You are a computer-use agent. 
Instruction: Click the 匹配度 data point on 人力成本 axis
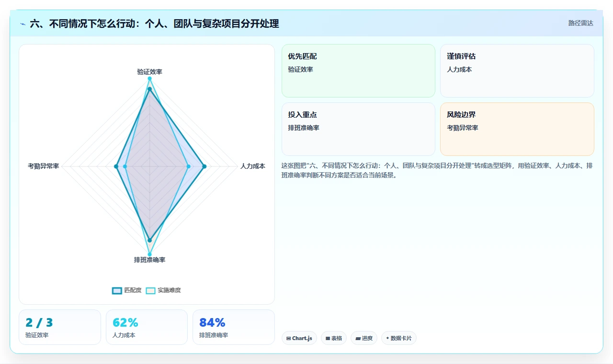click(204, 166)
